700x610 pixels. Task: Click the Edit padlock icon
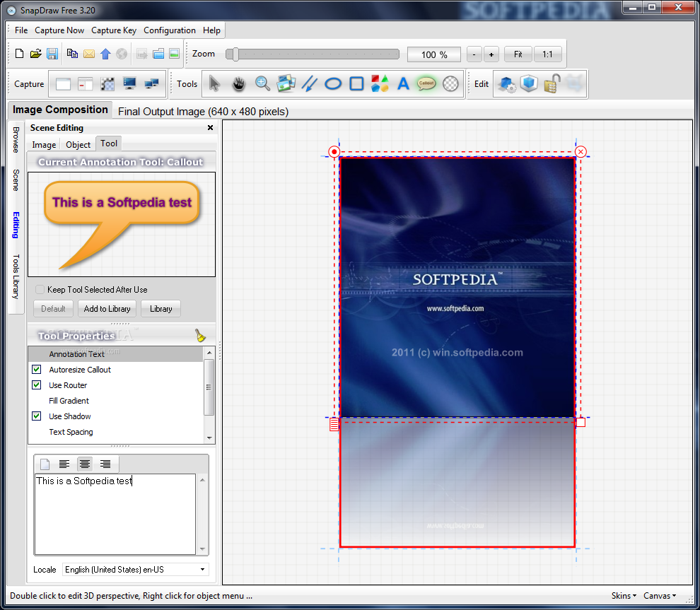pos(552,83)
